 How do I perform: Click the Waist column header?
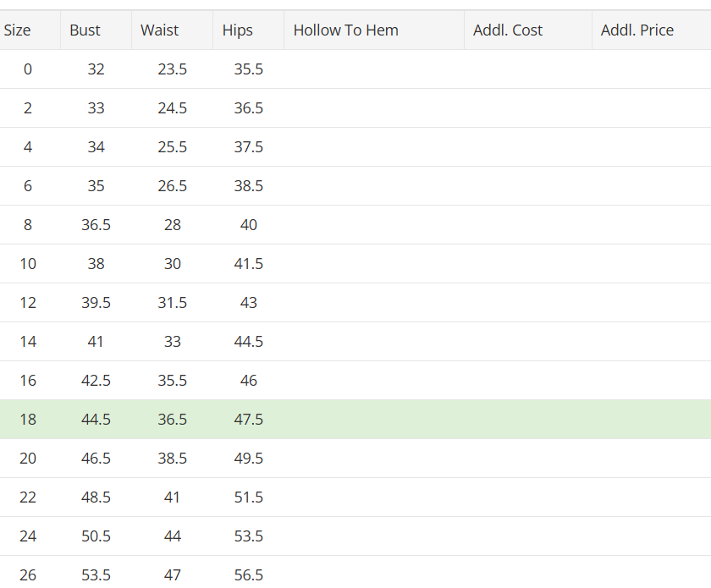pos(159,30)
